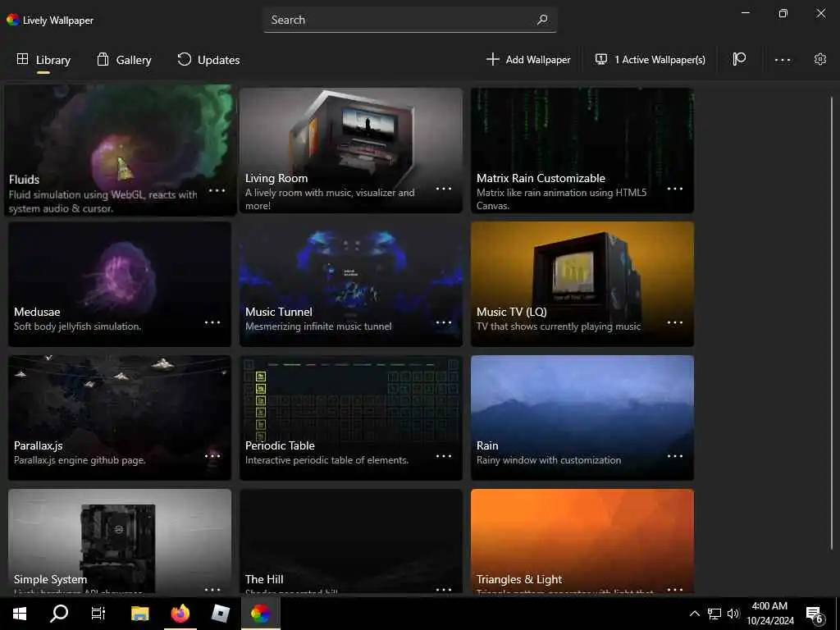Select the Music TV (LQ) wallpaper
Viewport: 840px width, 630px height.
click(x=582, y=284)
